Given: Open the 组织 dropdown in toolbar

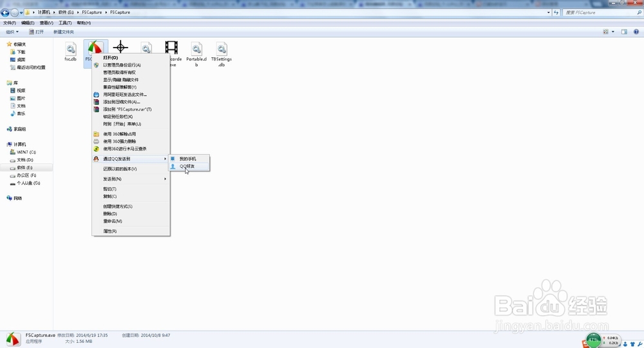Looking at the screenshot, I should point(12,32).
